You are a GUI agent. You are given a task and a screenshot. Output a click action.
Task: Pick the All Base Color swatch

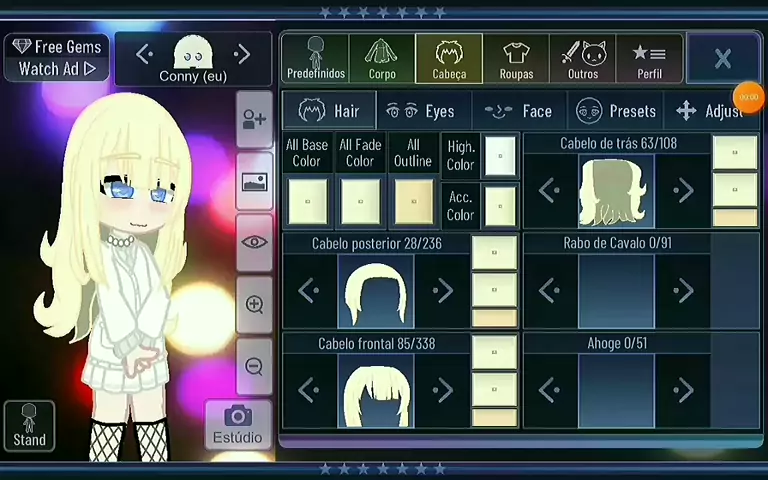[x=307, y=200]
